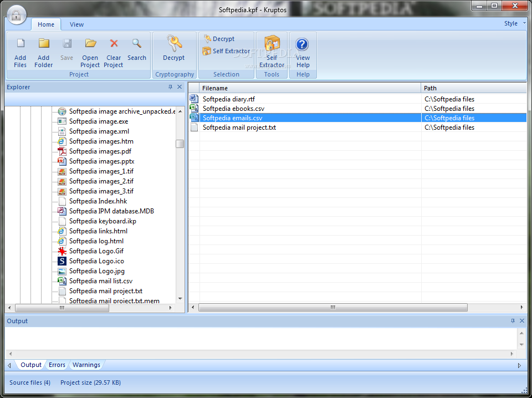Select Softpedia Index.hhk in Explorer tree

[x=98, y=201]
